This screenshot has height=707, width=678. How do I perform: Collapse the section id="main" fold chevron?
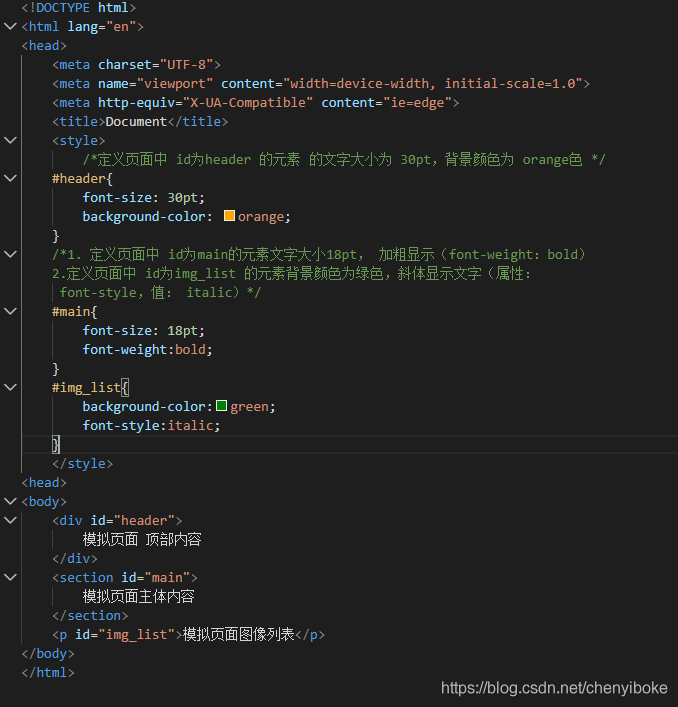[10, 577]
